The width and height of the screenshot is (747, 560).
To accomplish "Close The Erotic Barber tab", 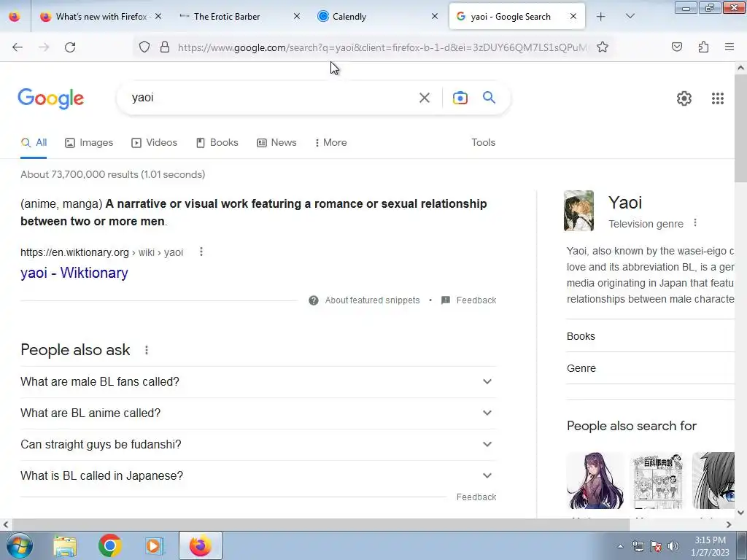I will coord(297,16).
